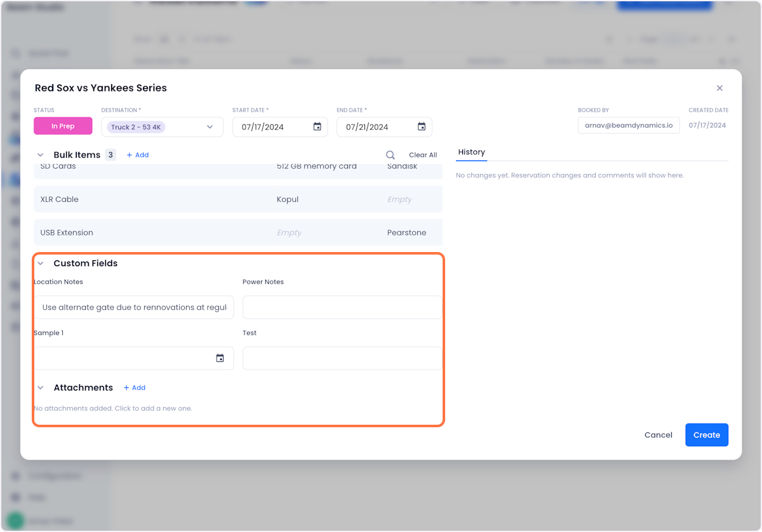Close the Red Sox vs Yankees Series dialog
Viewport: 762px width, 532px height.
click(719, 88)
